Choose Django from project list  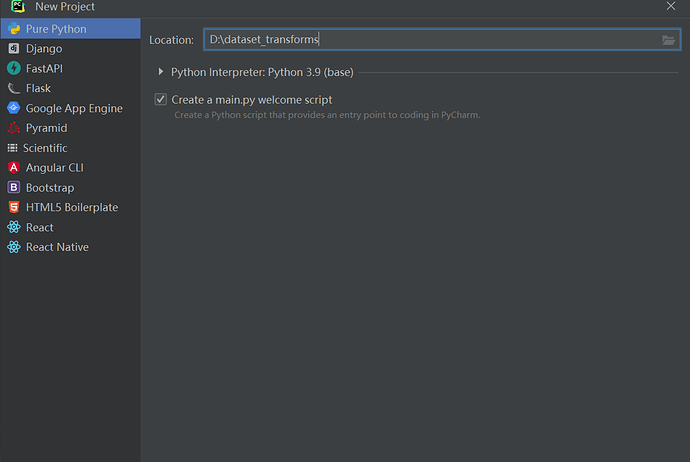click(x=44, y=48)
